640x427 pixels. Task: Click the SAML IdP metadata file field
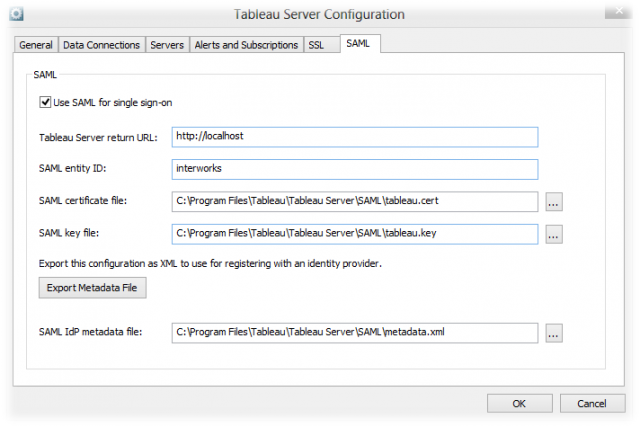click(355, 333)
